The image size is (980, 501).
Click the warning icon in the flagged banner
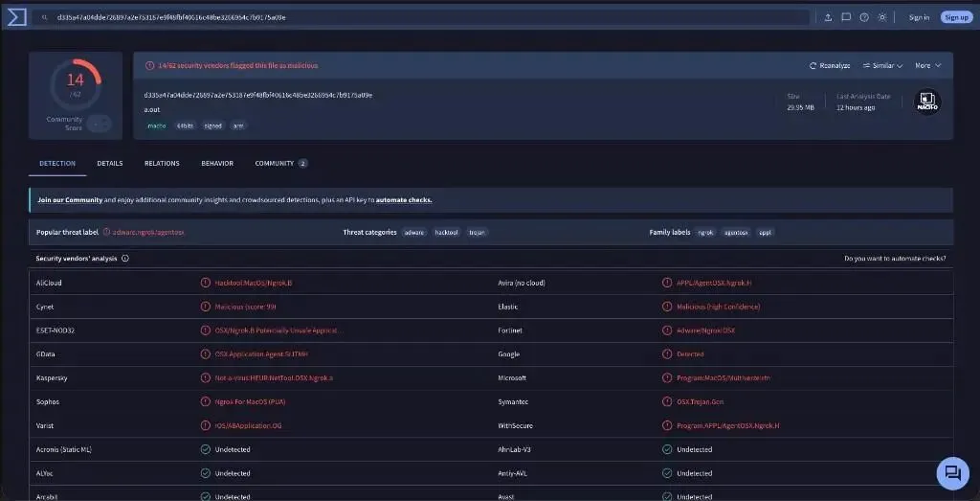pyautogui.click(x=149, y=66)
